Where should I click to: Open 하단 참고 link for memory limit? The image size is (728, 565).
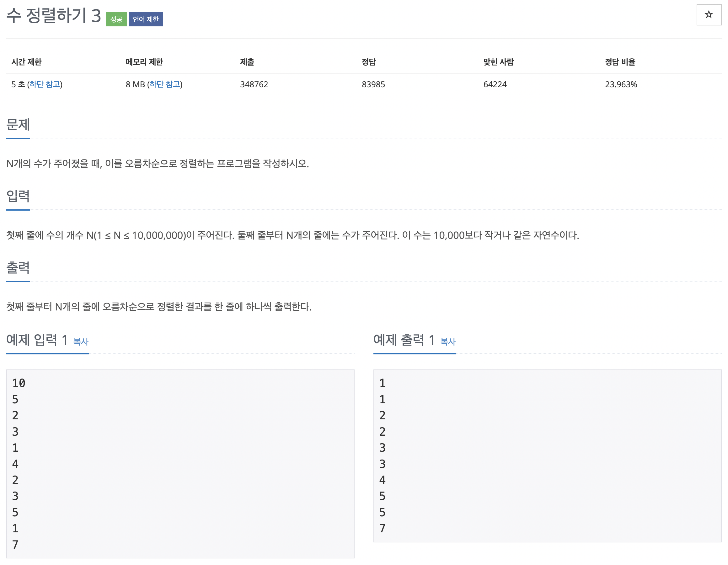tap(165, 84)
